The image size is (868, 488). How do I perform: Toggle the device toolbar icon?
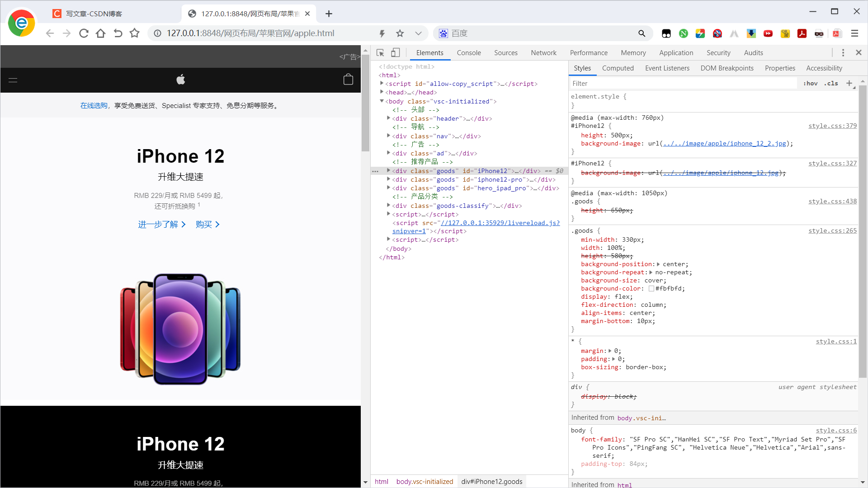point(395,53)
